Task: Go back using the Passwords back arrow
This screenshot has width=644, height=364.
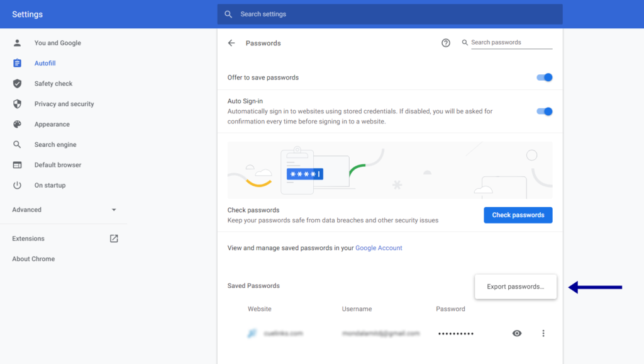Action: pyautogui.click(x=232, y=43)
